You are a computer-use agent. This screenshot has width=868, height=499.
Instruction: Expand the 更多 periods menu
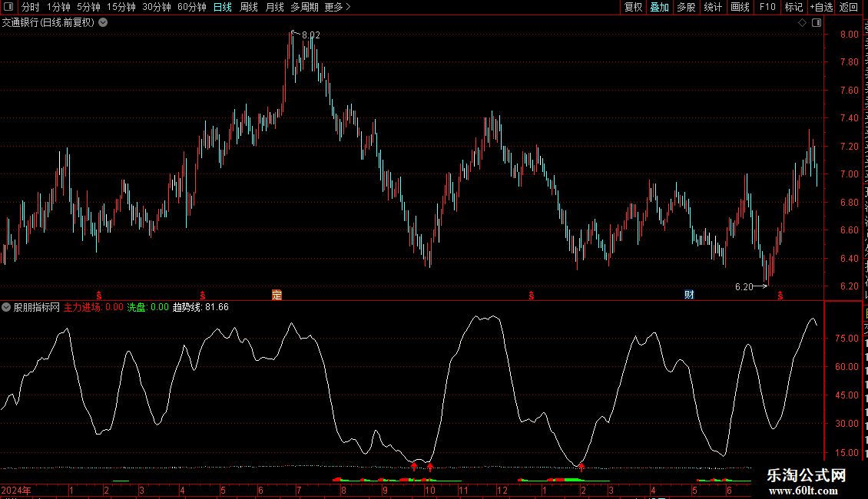coord(337,7)
